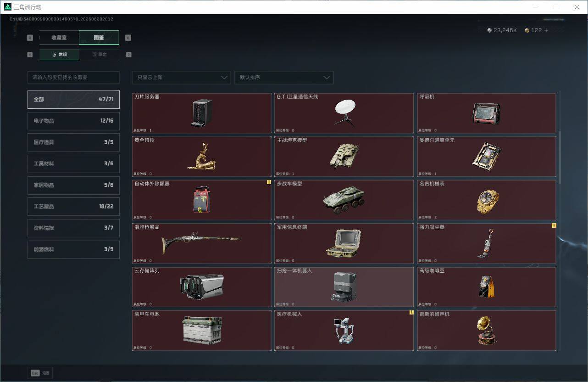The height and width of the screenshot is (382, 588).
Task: Select the 呼吸机 ventilator item
Action: [x=487, y=113]
